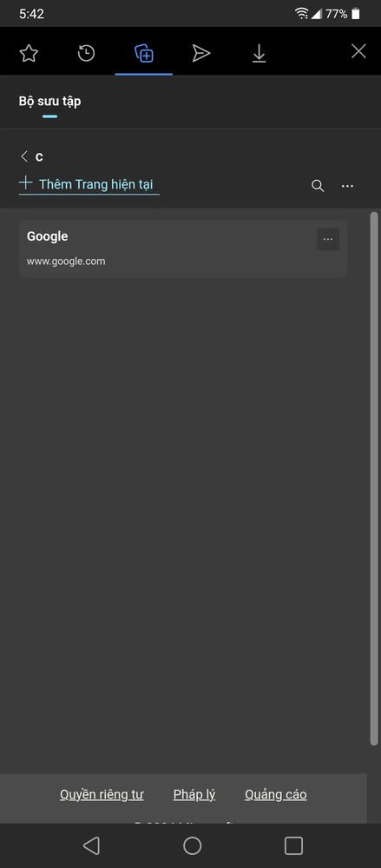
Task: Open the Send to devices icon
Action: click(201, 53)
